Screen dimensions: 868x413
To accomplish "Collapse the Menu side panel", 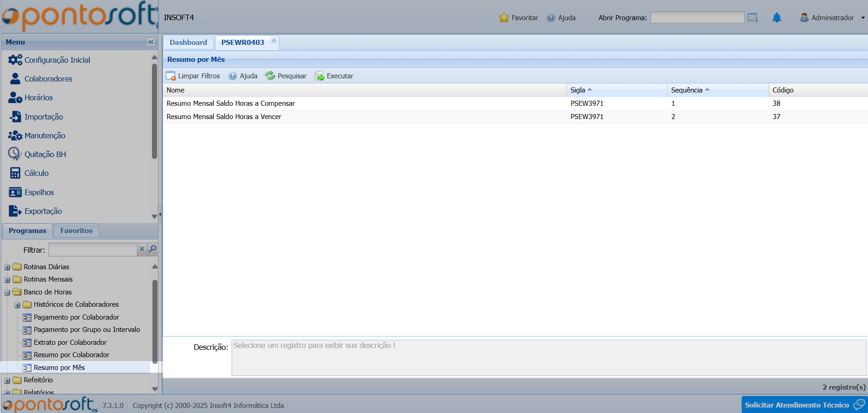I will point(151,42).
